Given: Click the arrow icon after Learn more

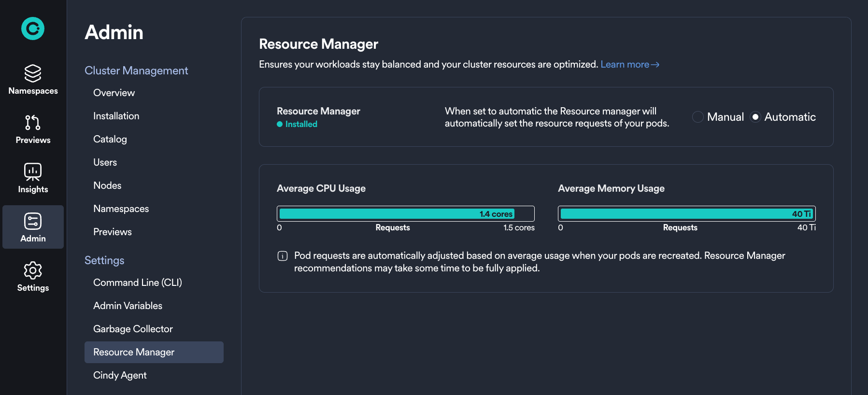Looking at the screenshot, I should tap(655, 65).
